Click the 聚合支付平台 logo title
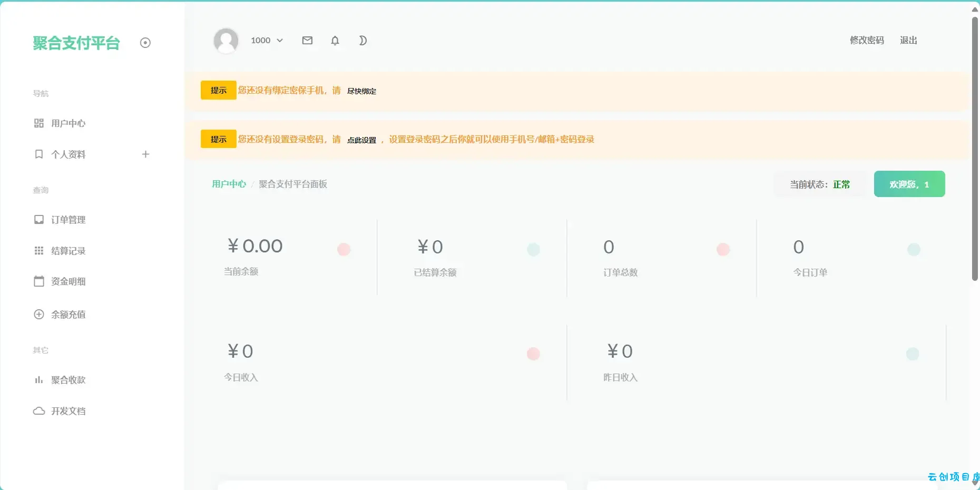Screen dimensions: 980x490 [x=76, y=43]
